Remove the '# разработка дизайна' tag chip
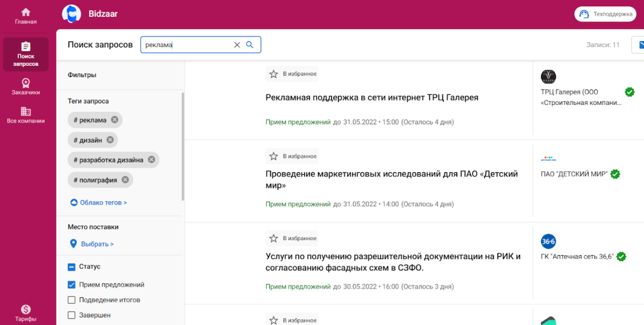Image resolution: width=644 pixels, height=325 pixels. tap(152, 160)
